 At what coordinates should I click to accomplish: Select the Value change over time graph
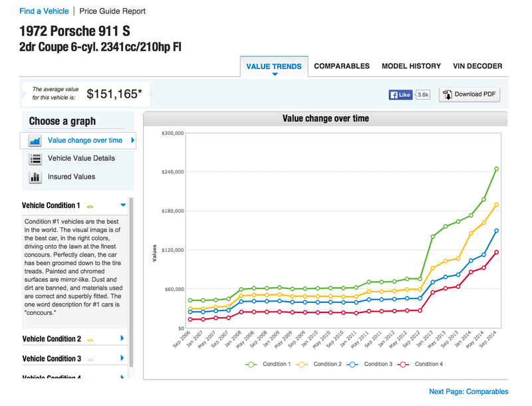pos(78,140)
